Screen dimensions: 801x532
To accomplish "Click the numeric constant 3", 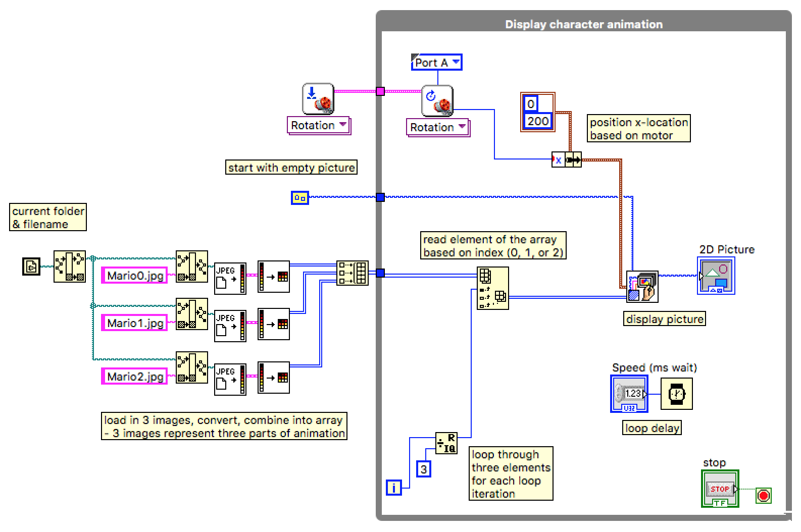I will pos(423,469).
